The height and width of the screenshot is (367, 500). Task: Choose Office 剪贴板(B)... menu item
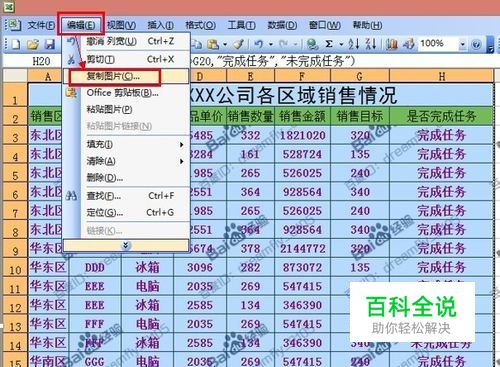(x=127, y=93)
